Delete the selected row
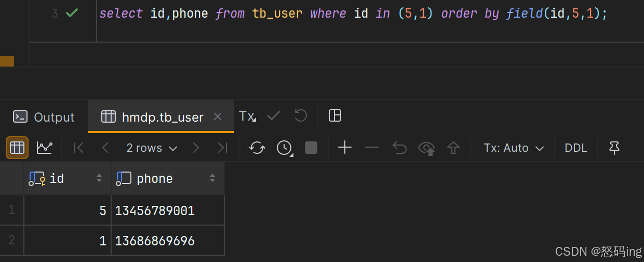Viewport: 644px width, 262px height. (x=372, y=148)
